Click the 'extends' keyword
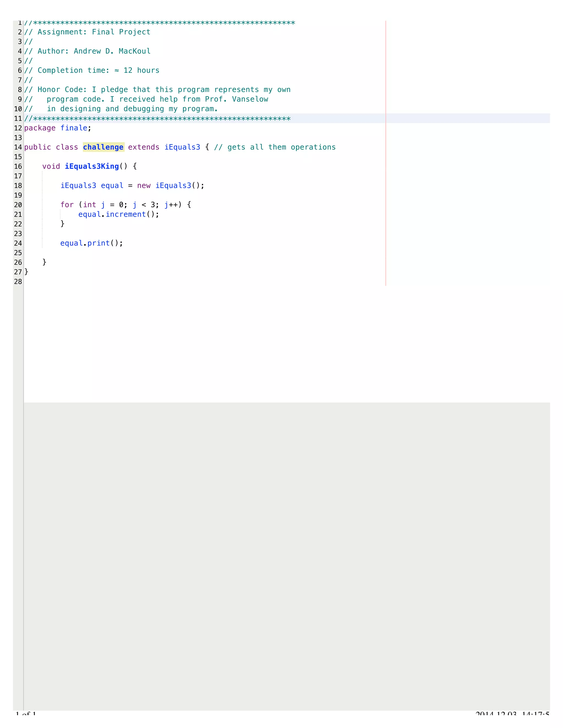The height and width of the screenshot is (728, 563). pyautogui.click(x=144, y=147)
